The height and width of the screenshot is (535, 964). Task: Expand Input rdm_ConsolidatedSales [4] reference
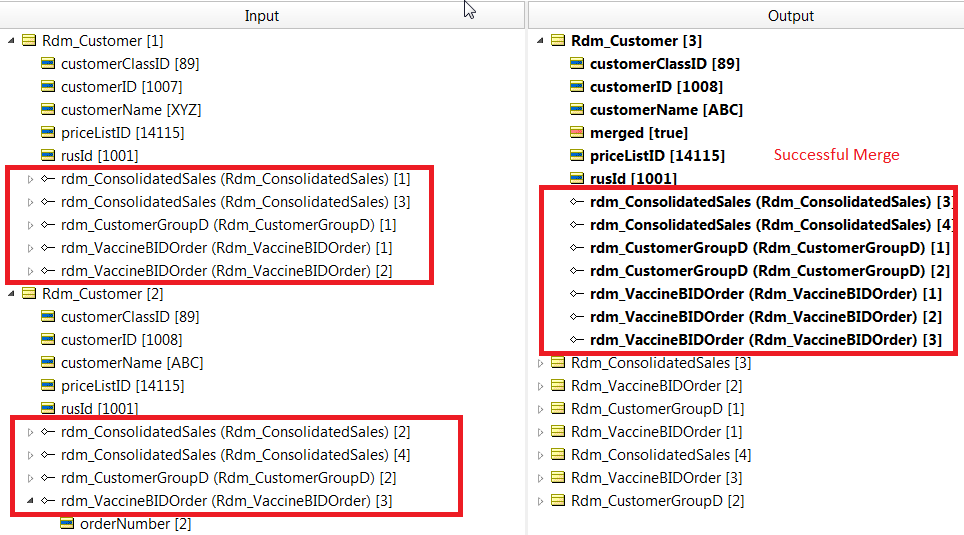[x=30, y=455]
